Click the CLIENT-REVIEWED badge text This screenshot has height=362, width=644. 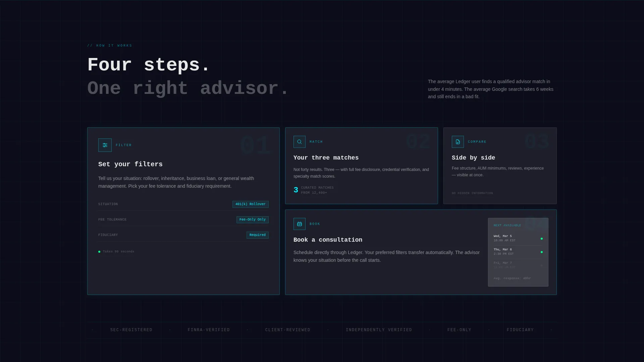pos(288,330)
